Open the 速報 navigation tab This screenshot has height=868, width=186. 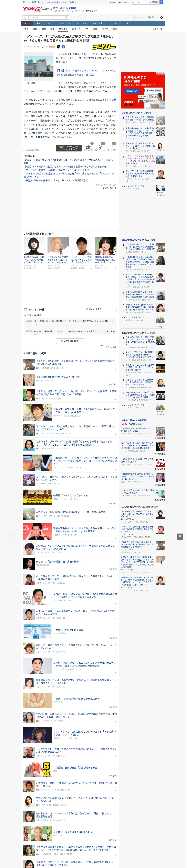(x=38, y=24)
